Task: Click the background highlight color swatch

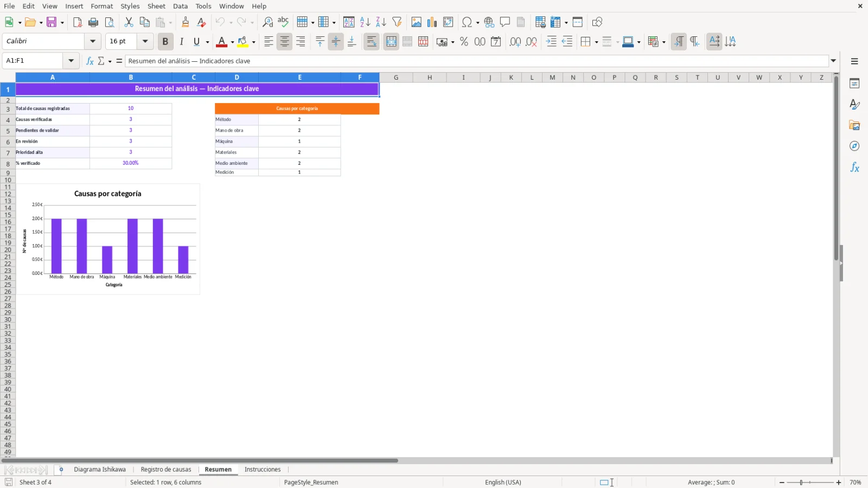Action: [243, 42]
